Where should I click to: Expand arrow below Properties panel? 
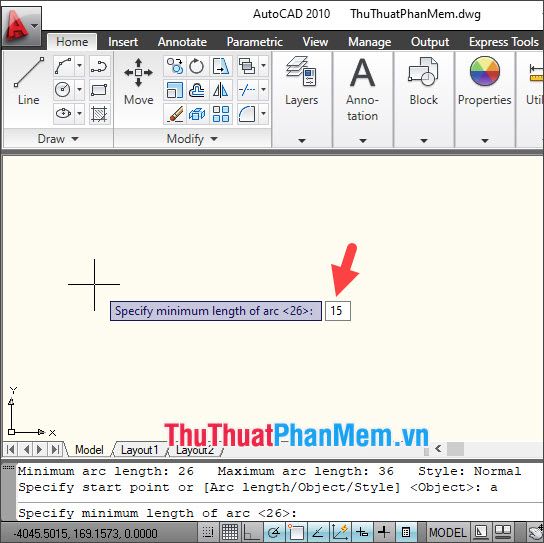[x=485, y=141]
